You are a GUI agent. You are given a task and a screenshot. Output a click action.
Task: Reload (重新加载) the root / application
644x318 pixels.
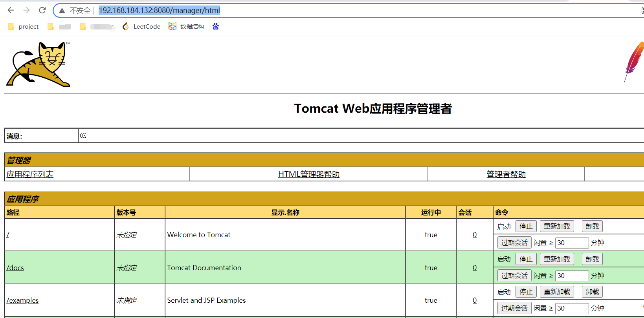[557, 226]
